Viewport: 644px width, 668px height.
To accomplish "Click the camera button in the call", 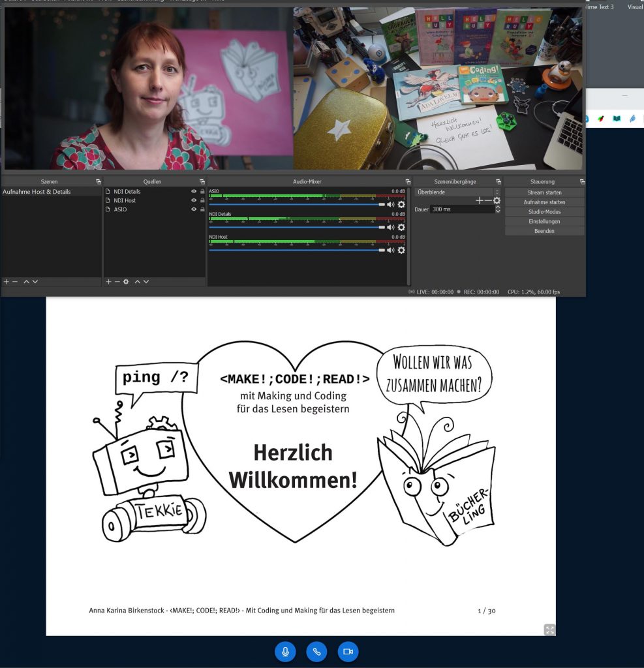I will (348, 652).
